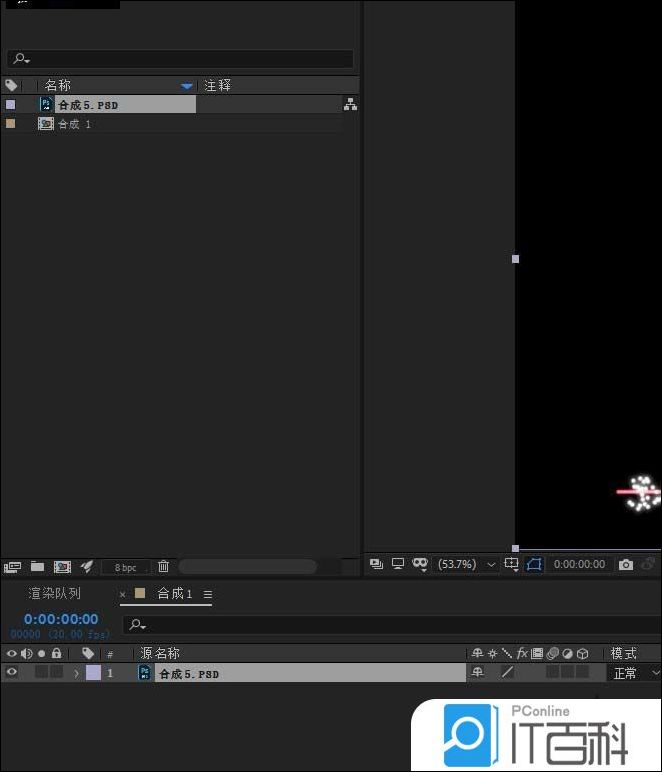Click layer 1 lavender label color swatch
Screen dimensions: 662x772
tap(94, 673)
